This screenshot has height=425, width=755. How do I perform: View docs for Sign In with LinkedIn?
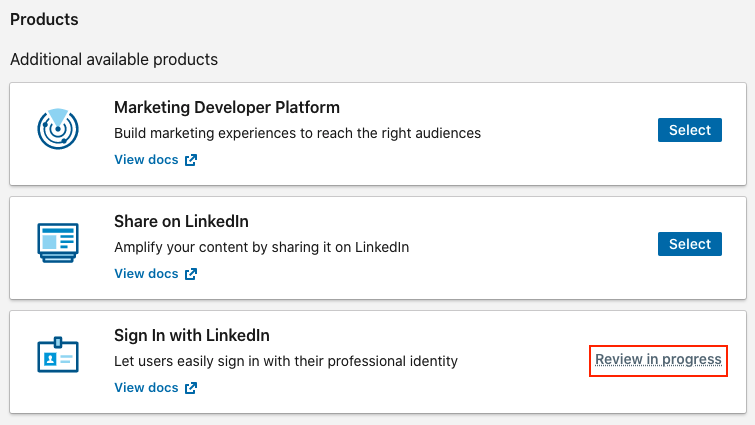click(x=146, y=388)
